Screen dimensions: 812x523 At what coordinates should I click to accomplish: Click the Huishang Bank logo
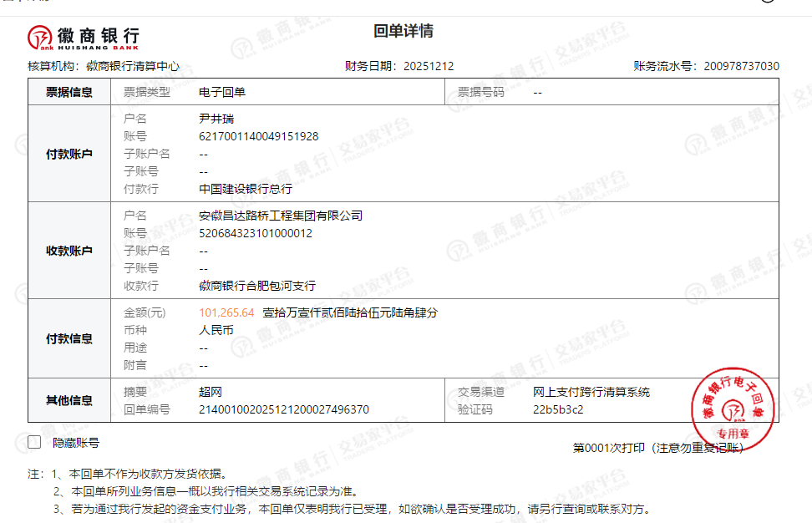pos(84,37)
